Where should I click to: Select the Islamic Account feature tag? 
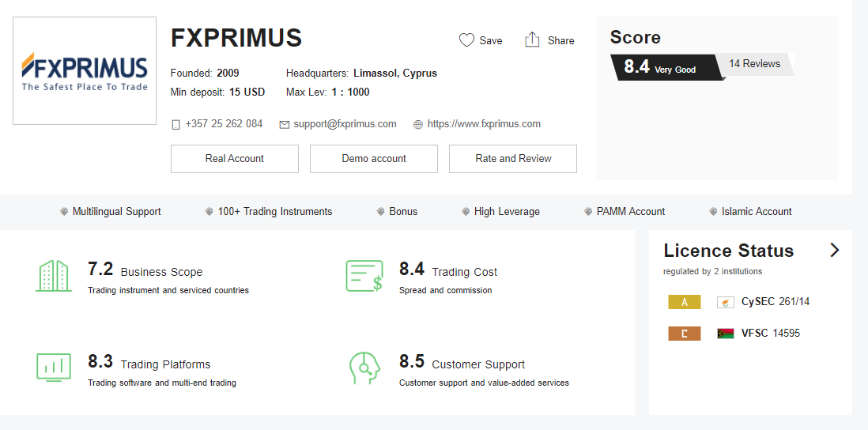756,212
